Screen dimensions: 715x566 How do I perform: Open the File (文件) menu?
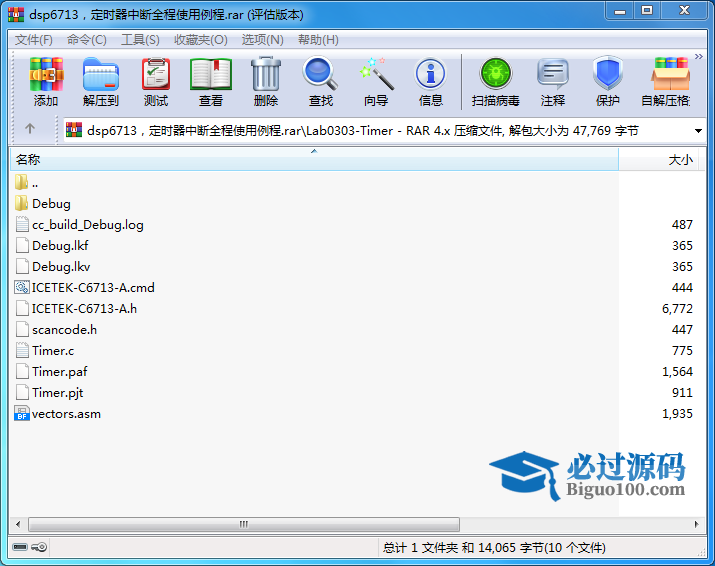pyautogui.click(x=33, y=40)
